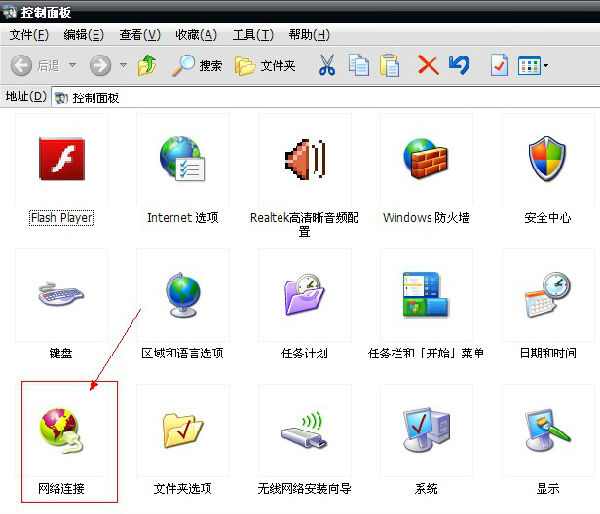Open 系统 computer icon

(x=426, y=430)
